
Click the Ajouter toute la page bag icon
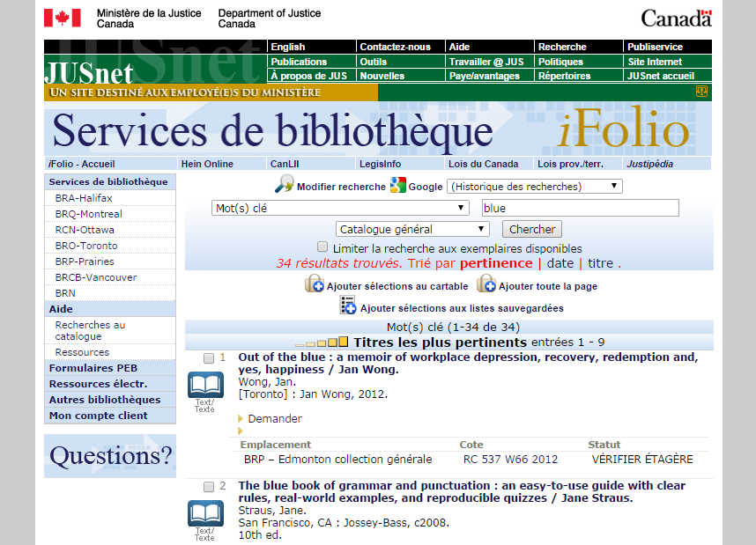click(x=486, y=284)
